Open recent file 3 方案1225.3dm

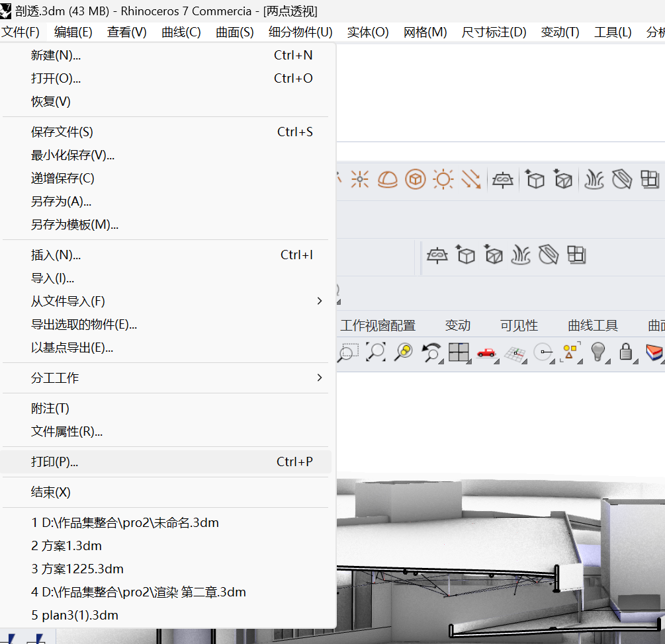click(x=165, y=569)
